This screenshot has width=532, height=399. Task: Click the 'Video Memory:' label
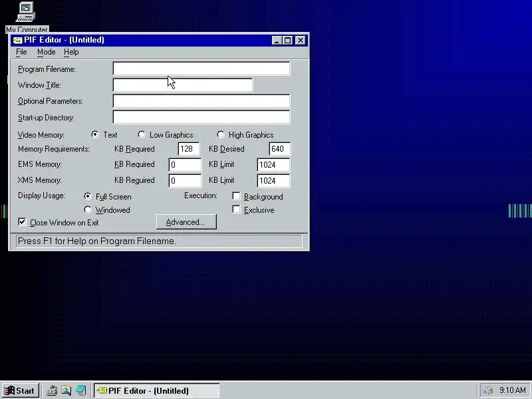click(x=41, y=135)
